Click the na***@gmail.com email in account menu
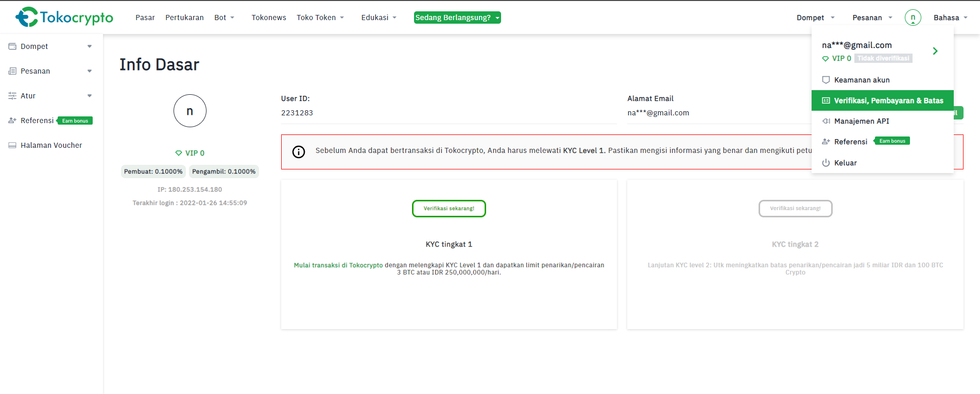The height and width of the screenshot is (394, 980). [x=857, y=45]
